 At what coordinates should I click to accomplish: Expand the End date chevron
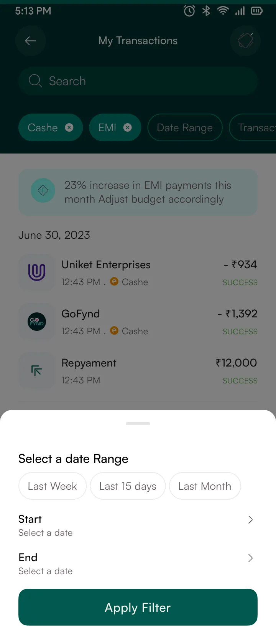pyautogui.click(x=250, y=558)
